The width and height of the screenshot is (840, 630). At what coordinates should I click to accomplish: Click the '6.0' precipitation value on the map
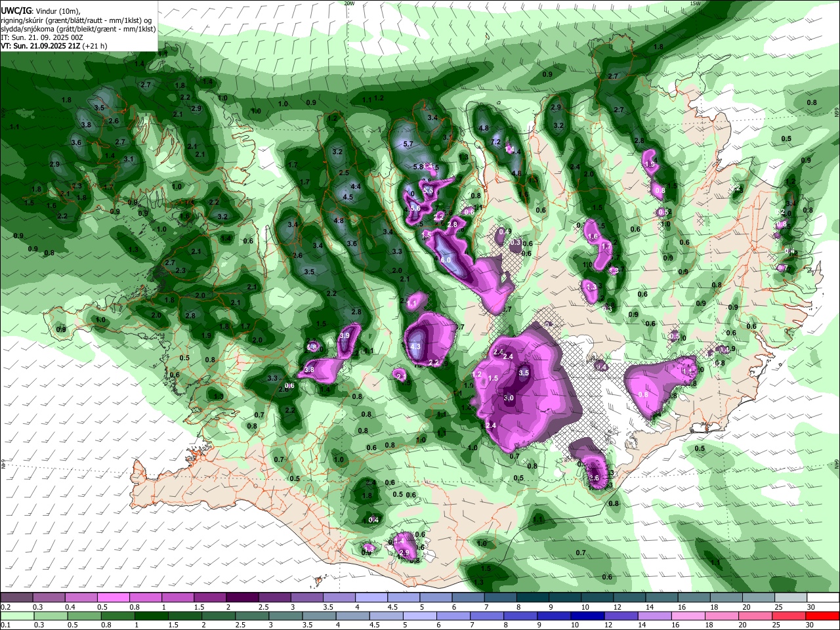click(446, 260)
